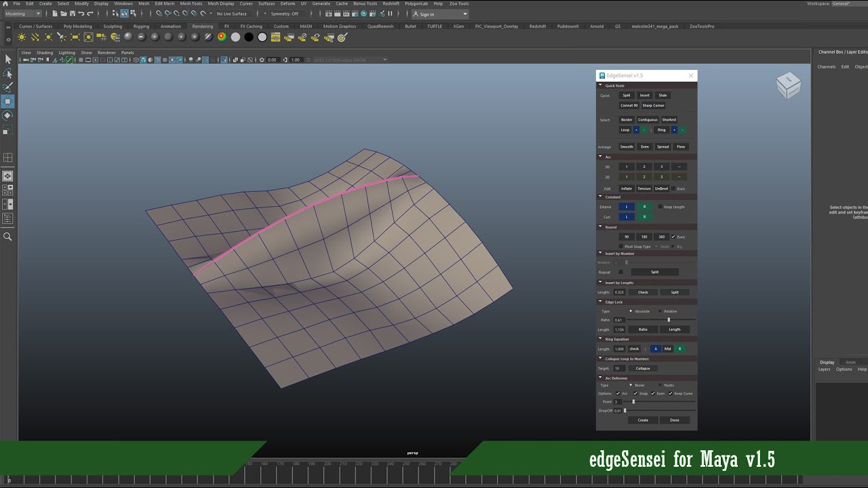The height and width of the screenshot is (488, 868).
Task: Create an ambient light from the shelf
Action: 22,37
